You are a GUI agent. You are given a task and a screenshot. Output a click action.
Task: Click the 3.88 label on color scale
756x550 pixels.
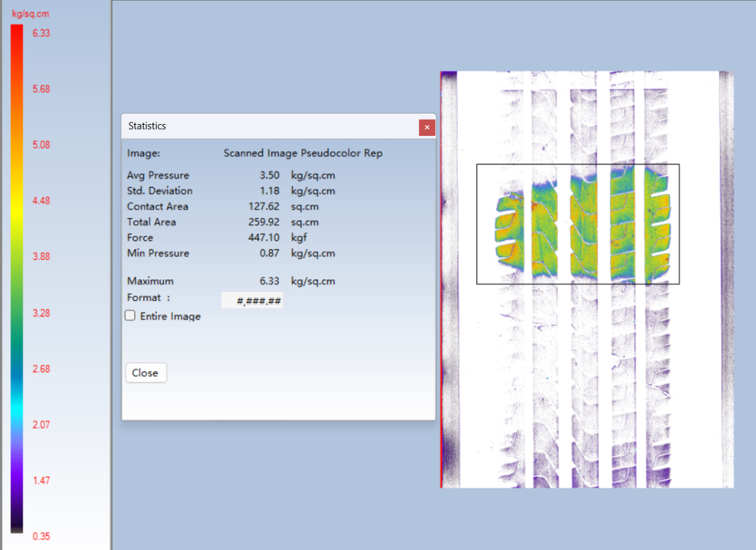pos(41,257)
